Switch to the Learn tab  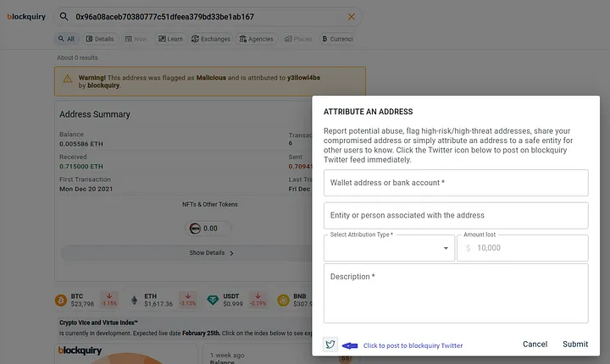(x=170, y=39)
